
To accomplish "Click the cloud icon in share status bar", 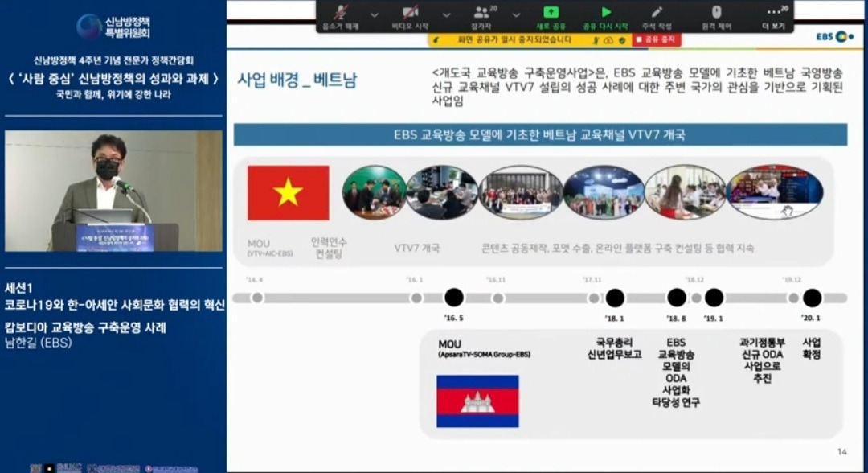I will point(608,40).
